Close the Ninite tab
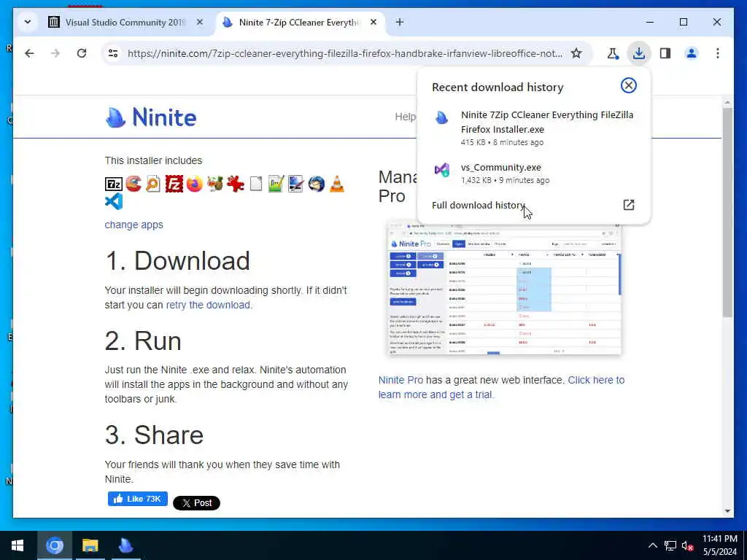Viewport: 747px width, 560px height. pos(373,22)
